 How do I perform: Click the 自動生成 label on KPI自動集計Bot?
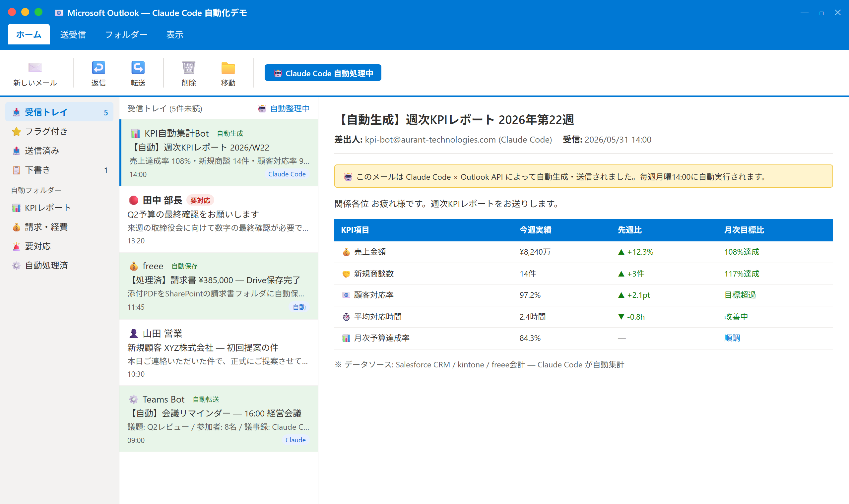230,134
